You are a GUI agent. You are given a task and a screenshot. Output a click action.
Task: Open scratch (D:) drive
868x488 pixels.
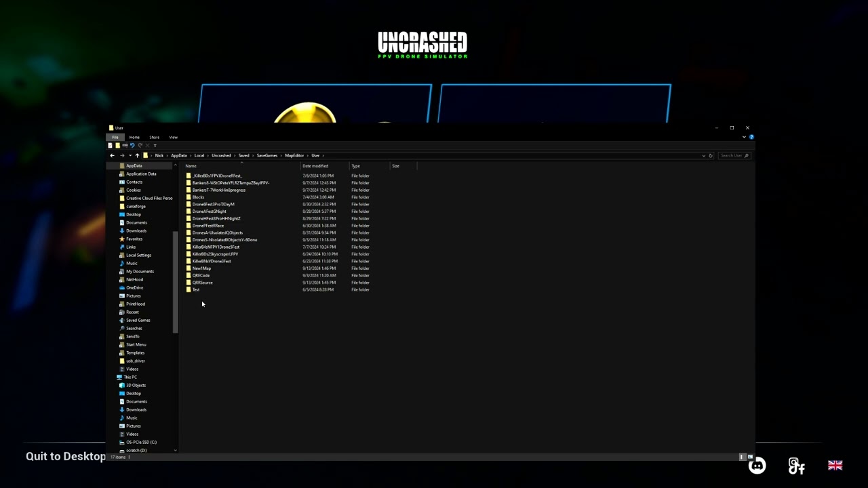point(136,450)
